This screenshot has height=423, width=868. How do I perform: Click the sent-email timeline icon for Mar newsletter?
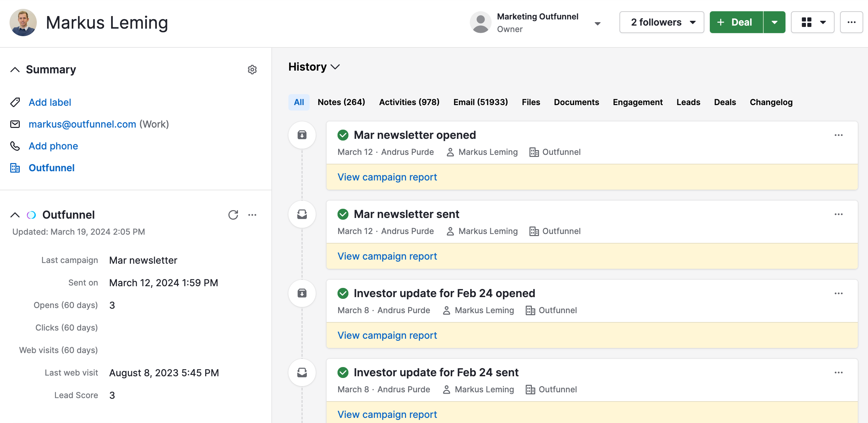coord(302,214)
